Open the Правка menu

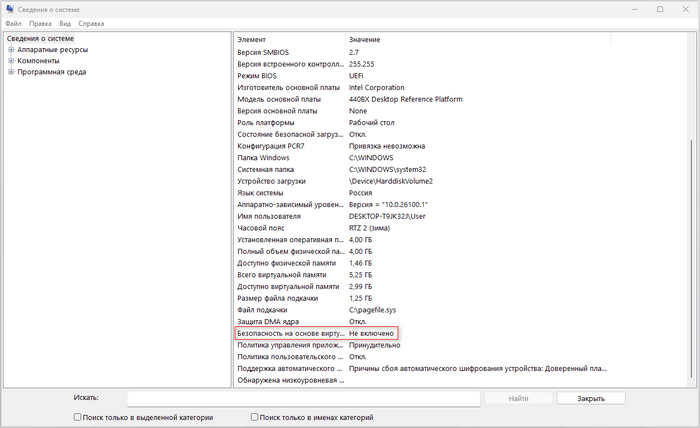41,22
